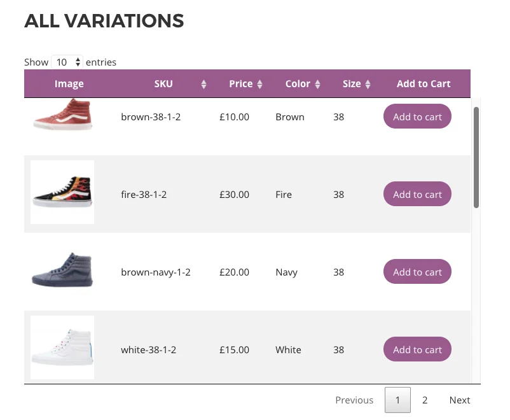The height and width of the screenshot is (420, 510).
Task: Add white-38-1-2 to cart
Action: [x=417, y=349]
